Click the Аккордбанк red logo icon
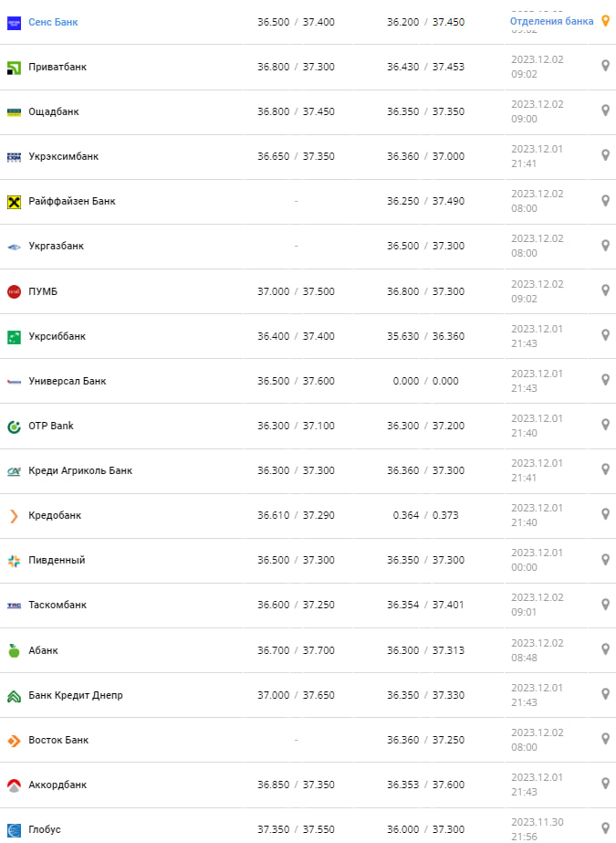616x843 pixels. [x=14, y=785]
